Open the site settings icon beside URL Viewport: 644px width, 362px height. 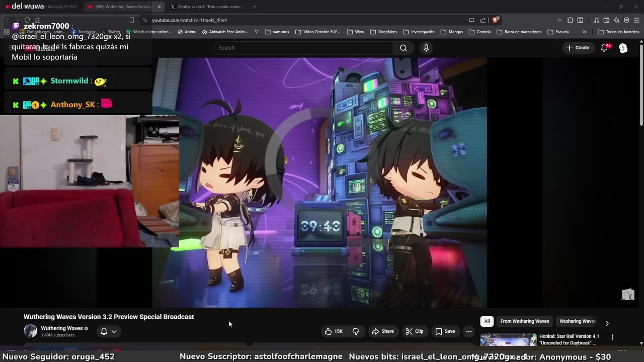click(x=145, y=20)
